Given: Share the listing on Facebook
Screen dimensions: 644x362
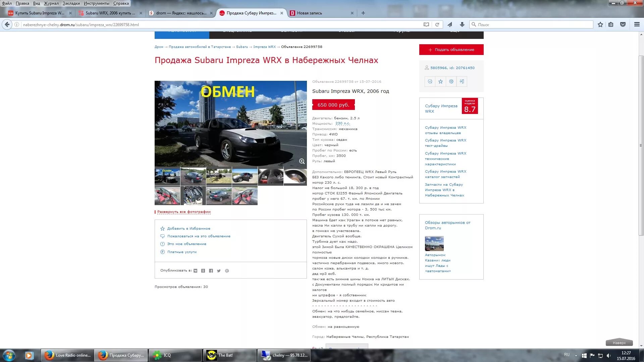Looking at the screenshot, I should 211,271.
